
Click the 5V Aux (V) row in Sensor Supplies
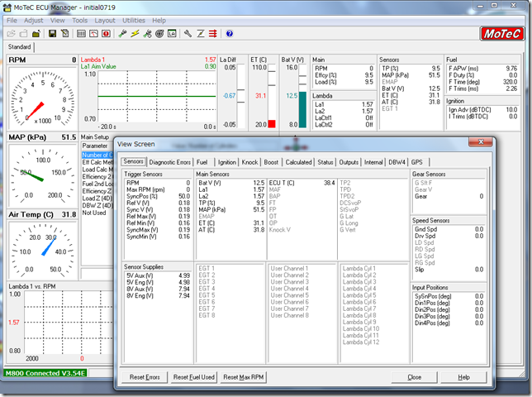pyautogui.click(x=158, y=275)
